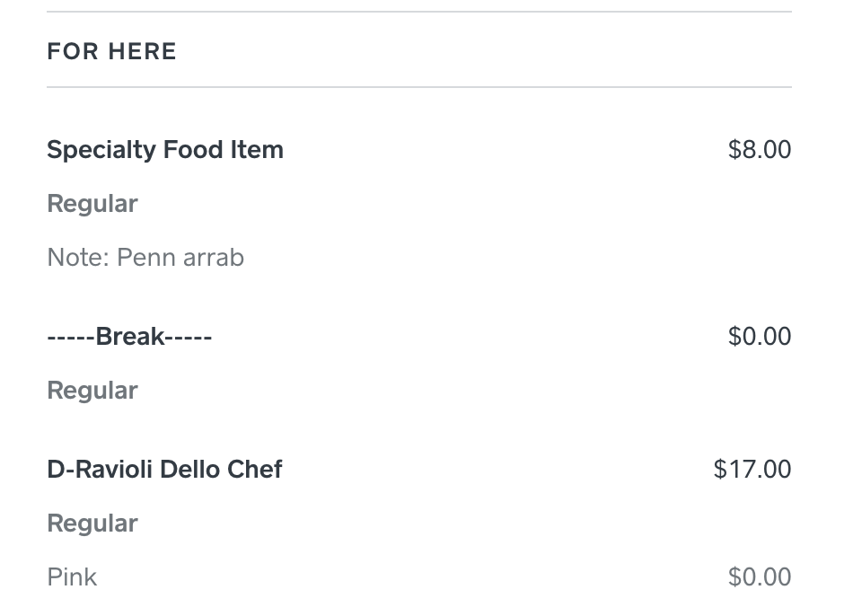The width and height of the screenshot is (853, 616).
Task: Select Regular under the Break item
Action: click(x=92, y=391)
